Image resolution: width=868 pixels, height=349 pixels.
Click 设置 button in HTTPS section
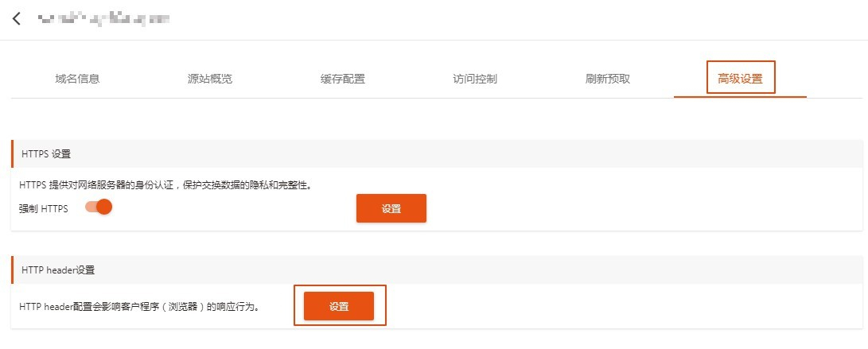(x=391, y=208)
